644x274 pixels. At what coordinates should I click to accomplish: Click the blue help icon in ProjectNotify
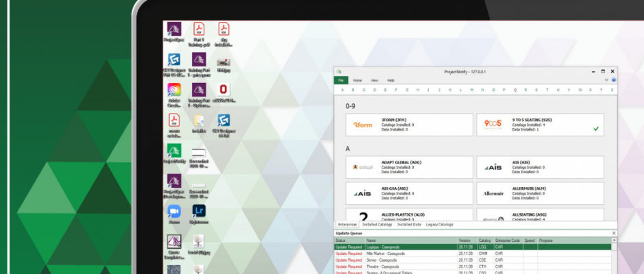pos(614,81)
